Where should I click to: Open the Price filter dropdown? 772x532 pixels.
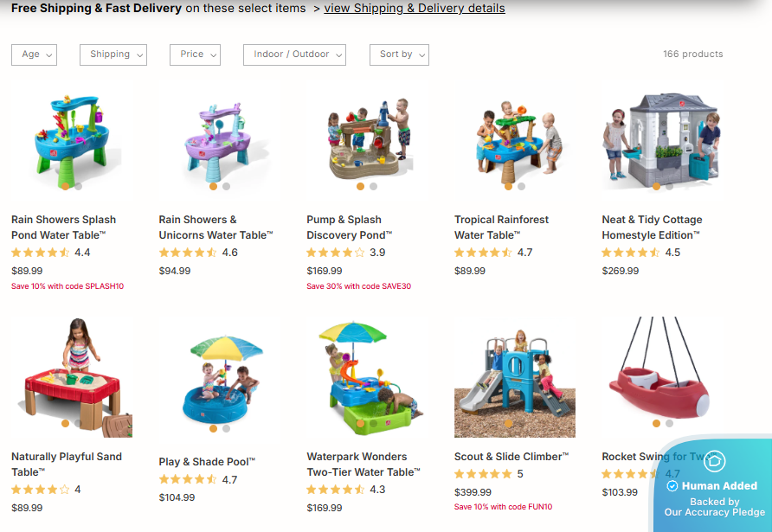195,54
